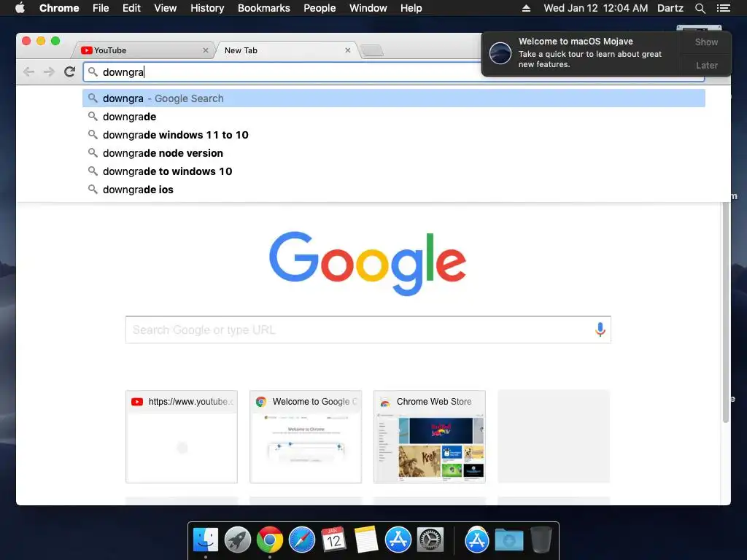747x560 pixels.
Task: Click Later on the Mojave notification
Action: 706,65
